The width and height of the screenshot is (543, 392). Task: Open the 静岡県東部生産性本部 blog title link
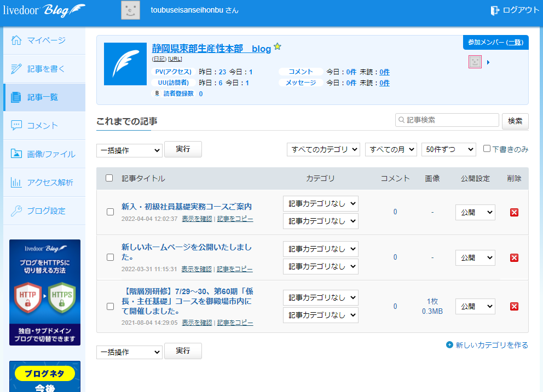[211, 49]
